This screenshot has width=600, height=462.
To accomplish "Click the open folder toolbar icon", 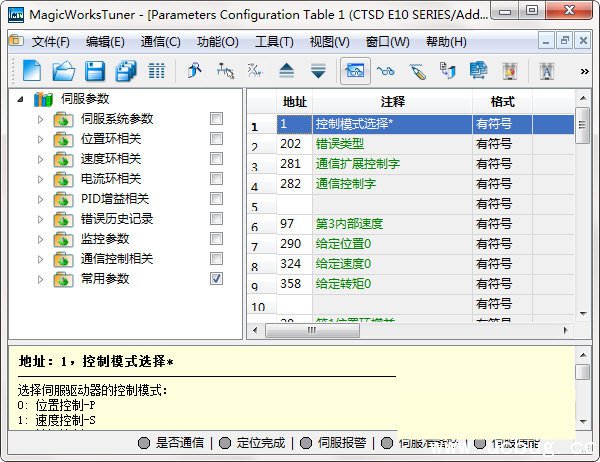I will tap(63, 71).
